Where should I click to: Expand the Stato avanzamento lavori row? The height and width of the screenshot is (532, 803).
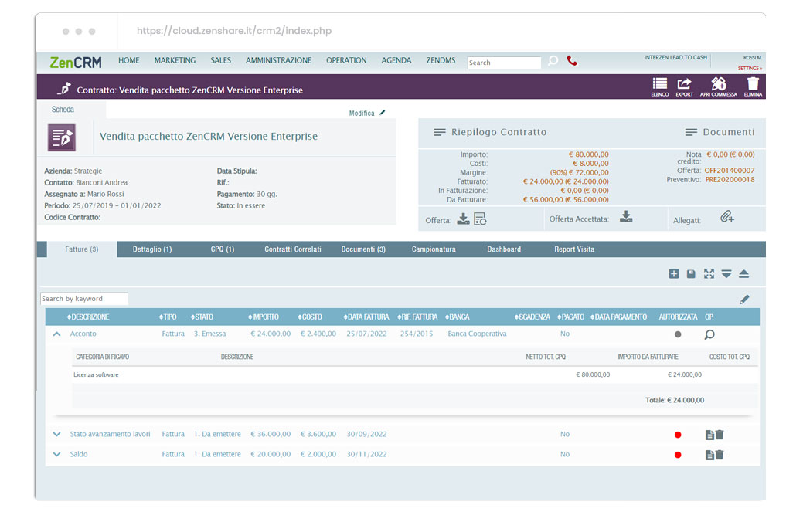coord(57,434)
